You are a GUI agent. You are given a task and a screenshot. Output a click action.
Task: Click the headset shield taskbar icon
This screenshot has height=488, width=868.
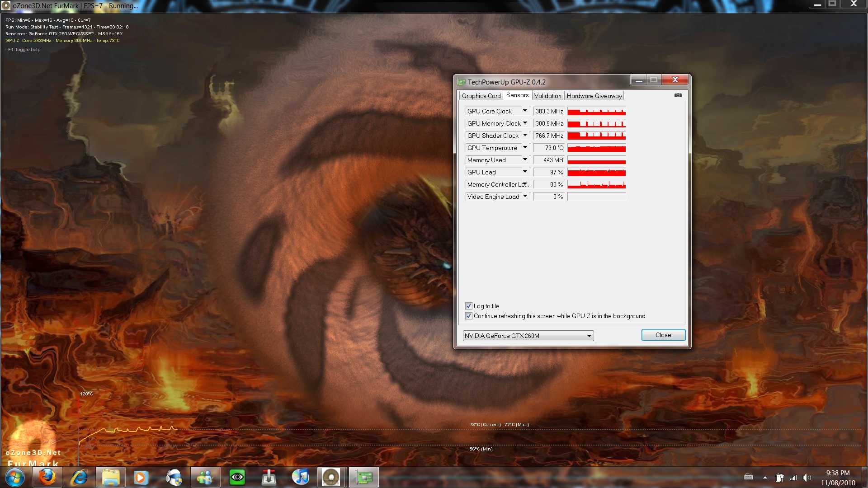pos(174,477)
